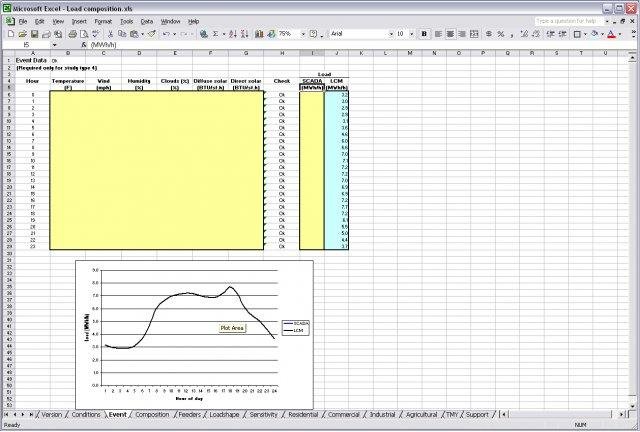Image resolution: width=640 pixels, height=432 pixels.
Task: Click the Fill Color paint bucket swatch
Action: pos(595,34)
